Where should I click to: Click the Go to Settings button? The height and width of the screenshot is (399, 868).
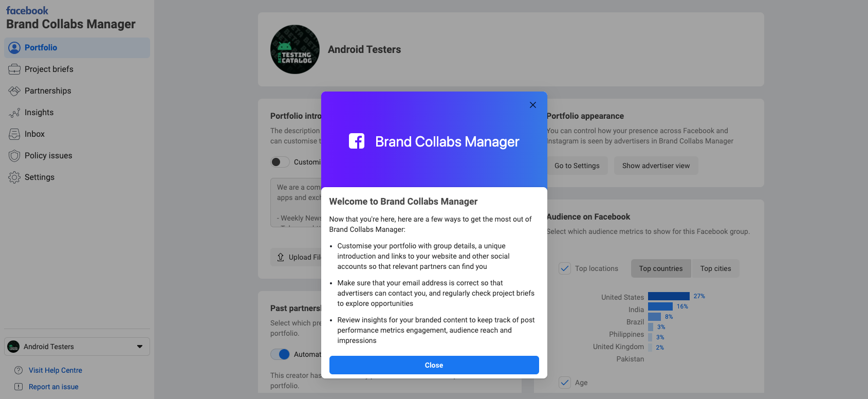tap(577, 166)
